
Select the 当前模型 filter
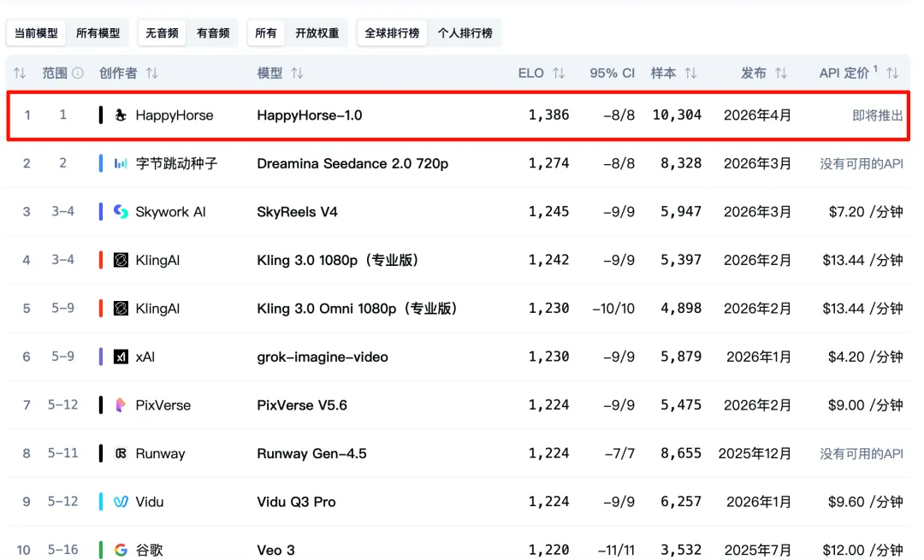[x=37, y=33]
